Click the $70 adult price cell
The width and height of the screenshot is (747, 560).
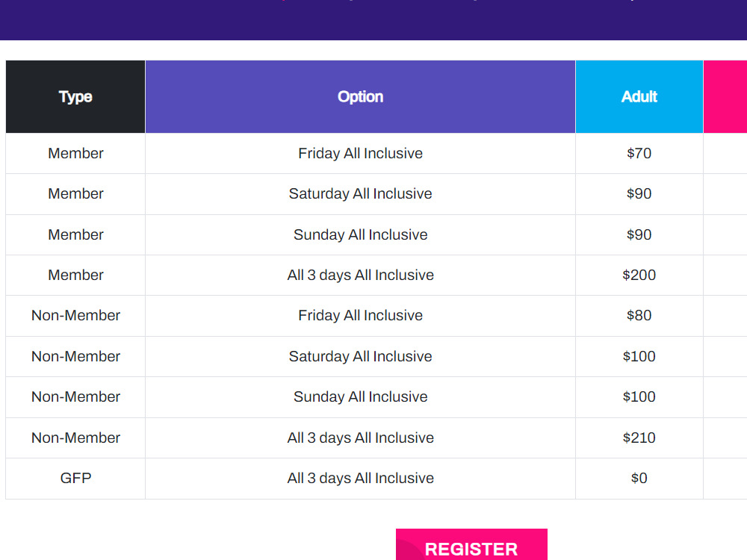click(639, 153)
